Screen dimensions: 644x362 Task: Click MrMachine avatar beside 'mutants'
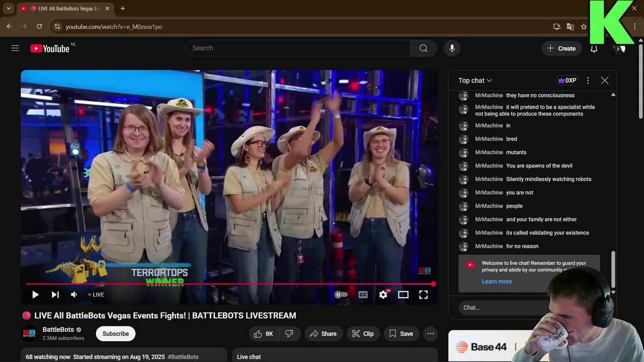click(464, 152)
